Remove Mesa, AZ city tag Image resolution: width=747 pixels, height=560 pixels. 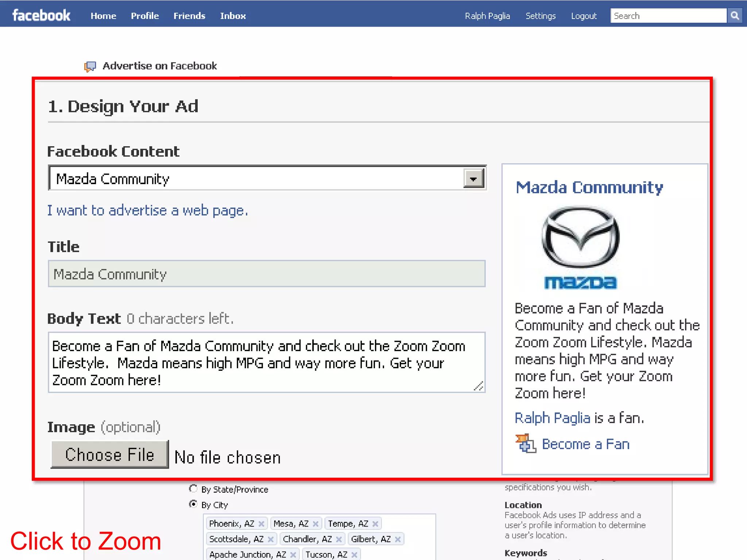(316, 524)
